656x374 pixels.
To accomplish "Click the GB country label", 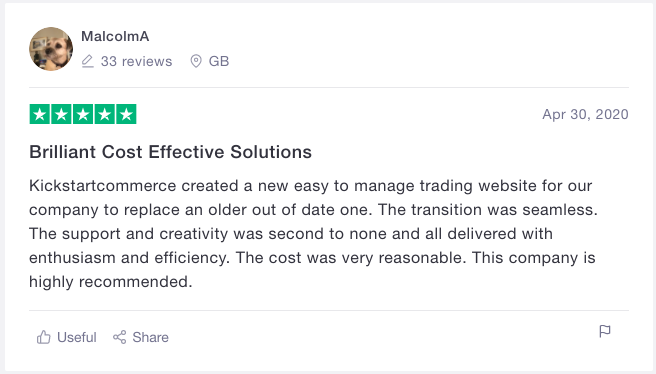I will (219, 61).
